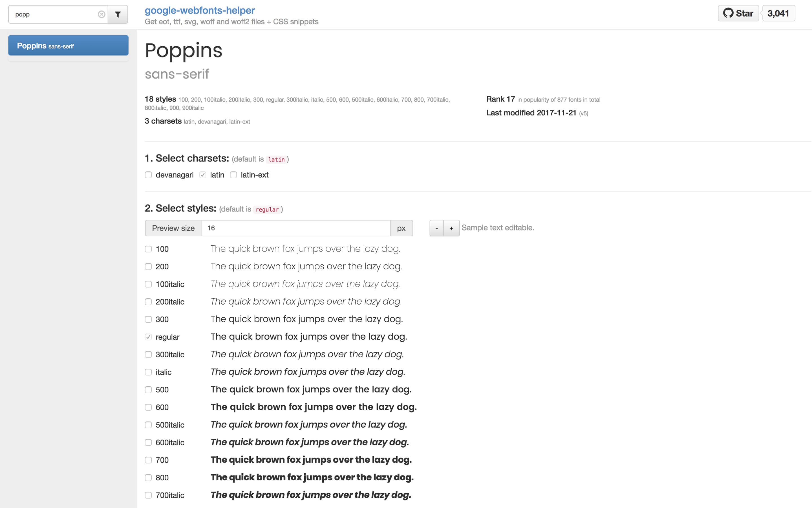The height and width of the screenshot is (508, 812).
Task: Select the 700 font weight style
Action: [149, 459]
